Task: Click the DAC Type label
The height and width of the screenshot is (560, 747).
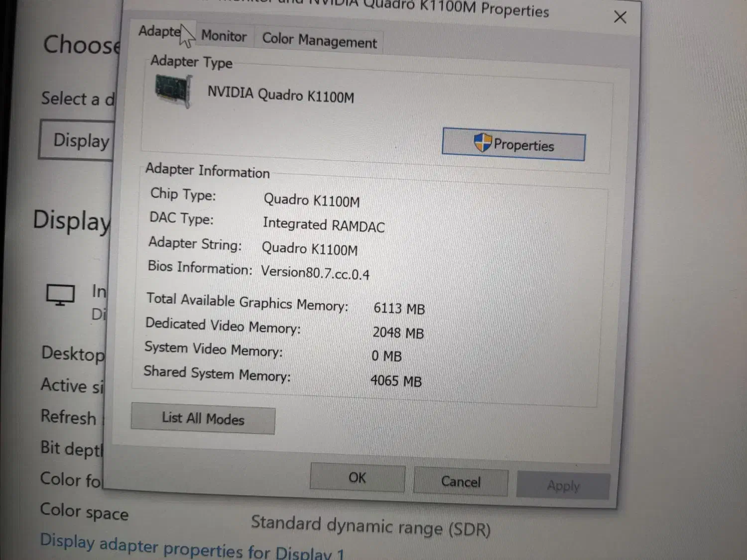Action: [x=182, y=218]
